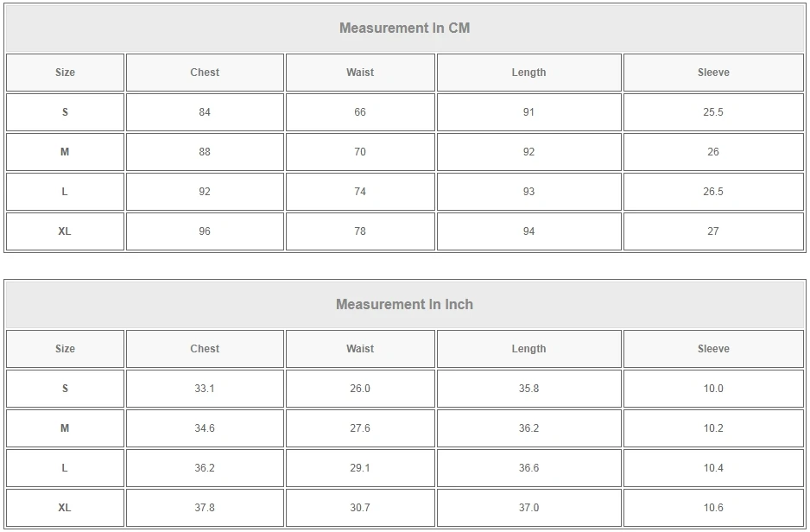The width and height of the screenshot is (810, 532).
Task: Click sleeve value 25.5 in CM table
Action: (713, 112)
